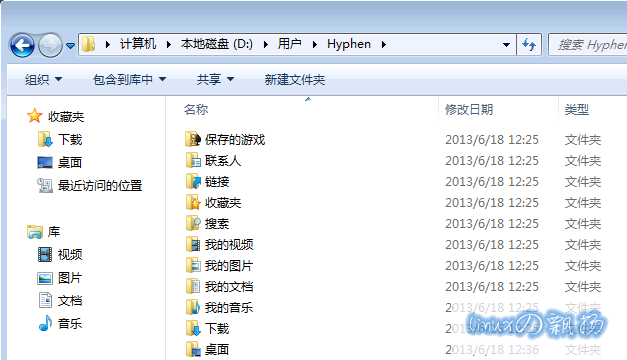
Task: Click the 联系人 folder name
Action: click(223, 161)
